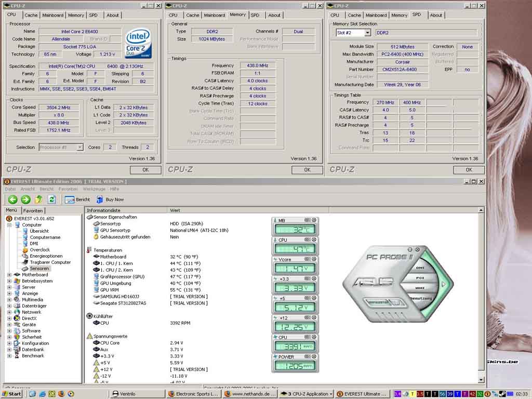
Task: Close the +5 voltage gauge
Action: coord(314,298)
